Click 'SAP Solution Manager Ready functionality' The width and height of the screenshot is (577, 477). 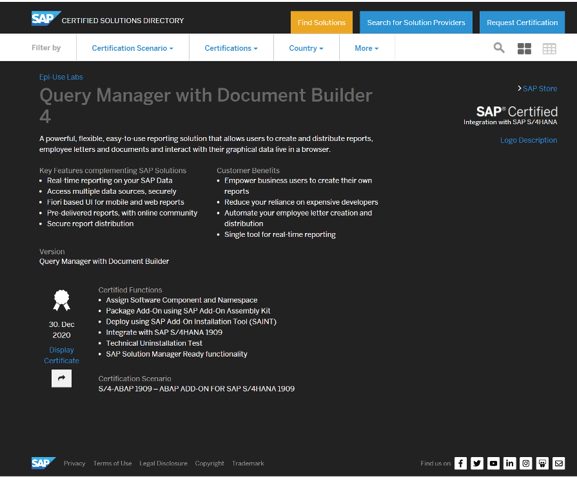tap(177, 354)
